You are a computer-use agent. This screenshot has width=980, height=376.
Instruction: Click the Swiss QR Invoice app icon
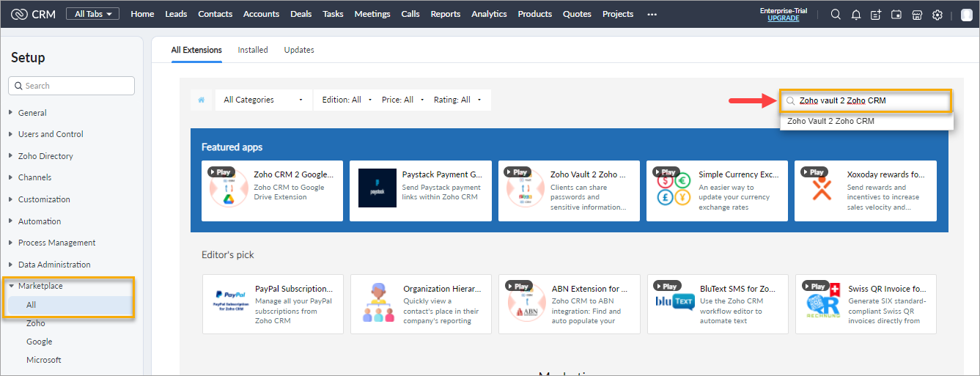822,303
